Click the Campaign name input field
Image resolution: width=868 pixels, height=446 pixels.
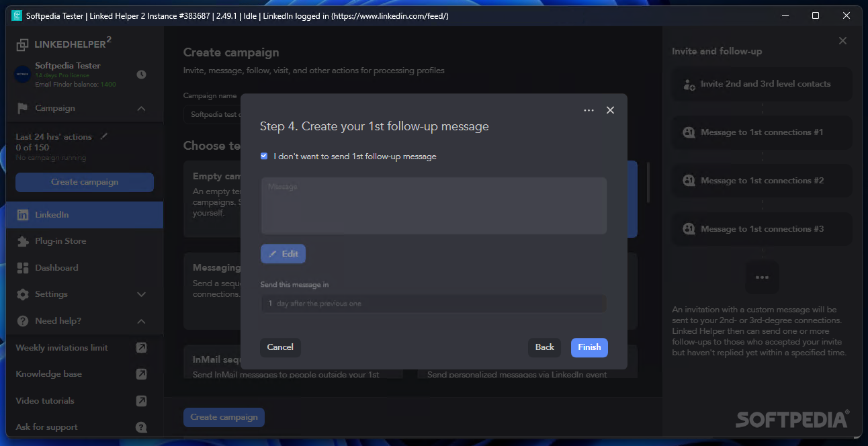(212, 114)
